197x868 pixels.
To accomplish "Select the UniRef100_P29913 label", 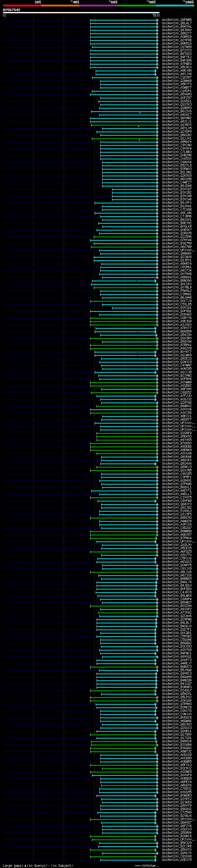I will 177,511.
